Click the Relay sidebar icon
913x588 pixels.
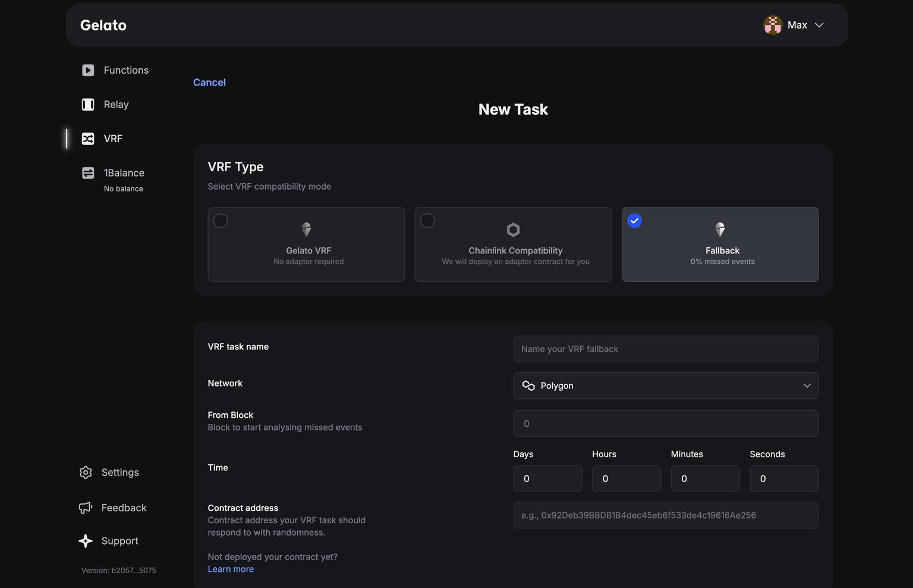pos(88,105)
